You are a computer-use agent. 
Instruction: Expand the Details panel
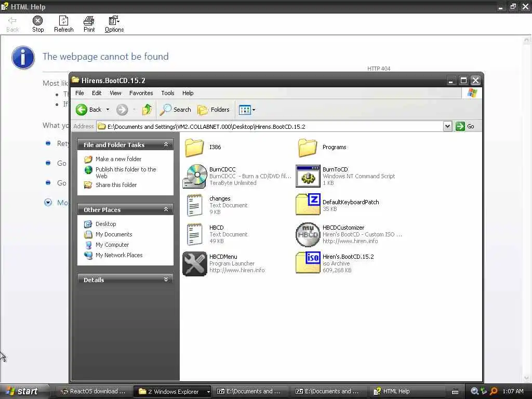166,279
